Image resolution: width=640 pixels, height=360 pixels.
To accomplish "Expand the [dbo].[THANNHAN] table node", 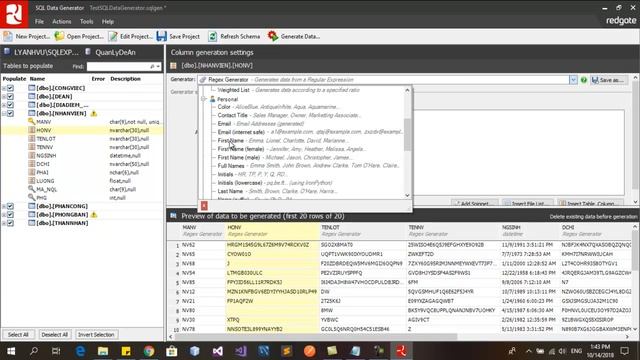I will 4,223.
